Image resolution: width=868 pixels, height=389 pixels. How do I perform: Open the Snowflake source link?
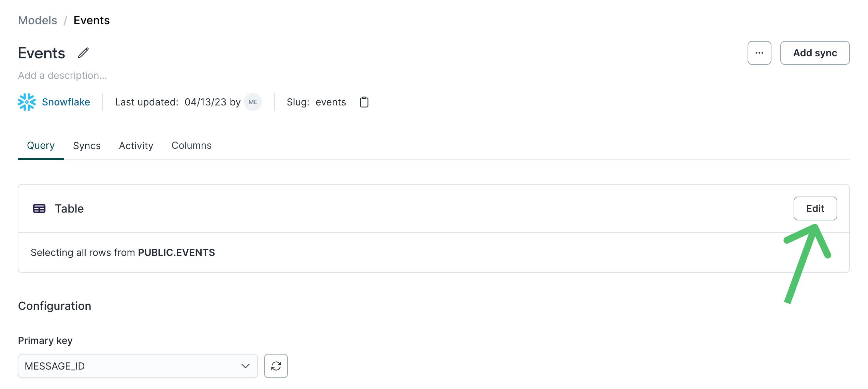(66, 102)
